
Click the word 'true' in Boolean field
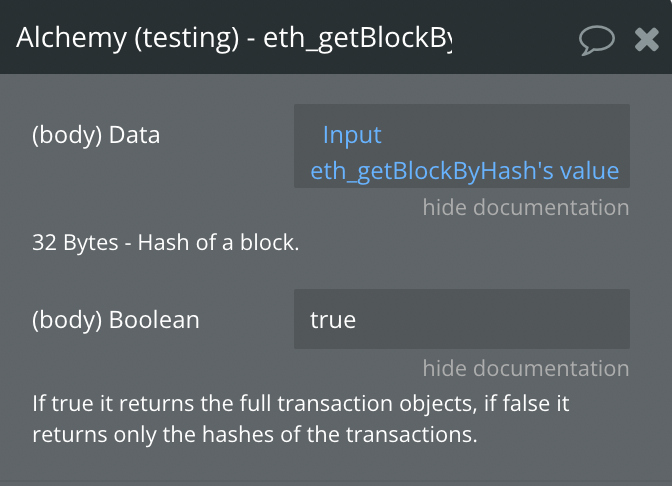coord(333,319)
